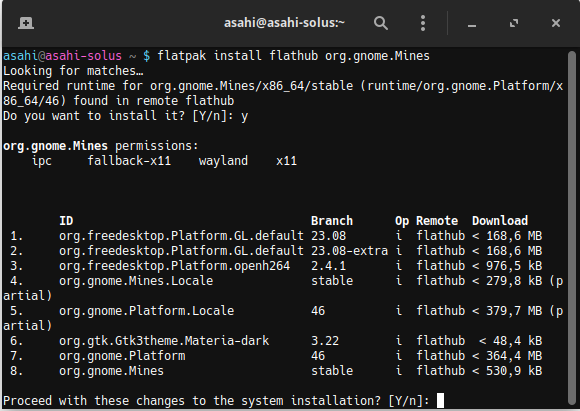The height and width of the screenshot is (411, 580).
Task: Click the Branch column header
Action: coord(332,221)
